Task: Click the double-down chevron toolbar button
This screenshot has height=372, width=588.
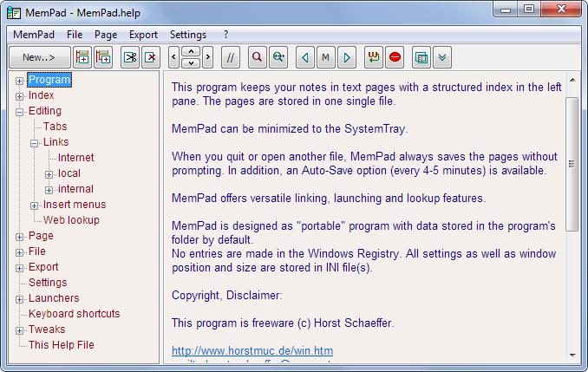Action: (x=442, y=57)
